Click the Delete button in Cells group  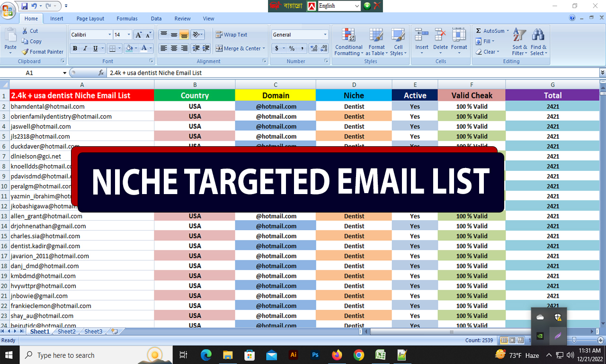(440, 42)
